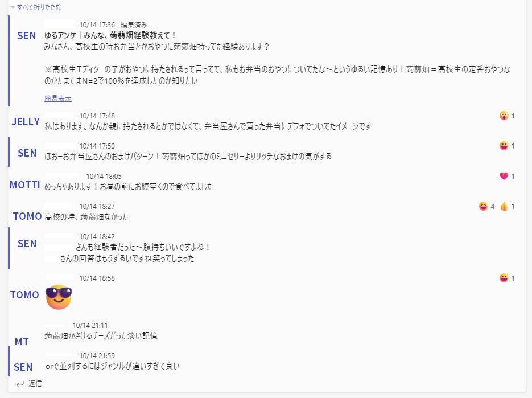The image size is (532, 398).
Task: Click the reply arrow icon beside 返信
Action: coord(20,384)
